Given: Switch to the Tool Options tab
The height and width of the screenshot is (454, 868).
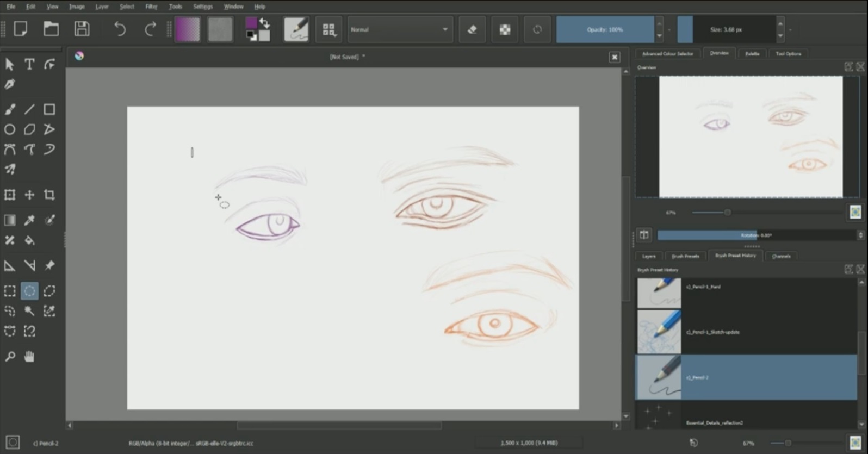Looking at the screenshot, I should point(788,53).
